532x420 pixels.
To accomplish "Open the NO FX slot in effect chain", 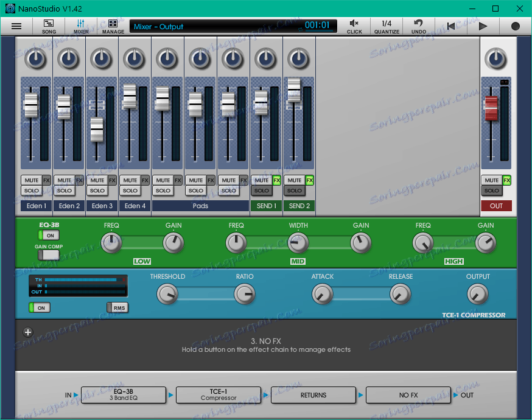I will [x=408, y=395].
